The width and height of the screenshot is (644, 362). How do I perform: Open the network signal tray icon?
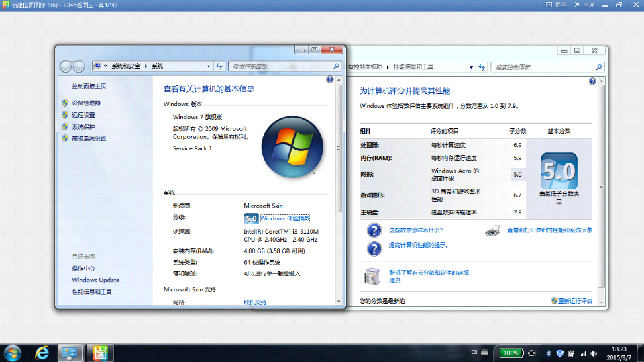click(583, 353)
